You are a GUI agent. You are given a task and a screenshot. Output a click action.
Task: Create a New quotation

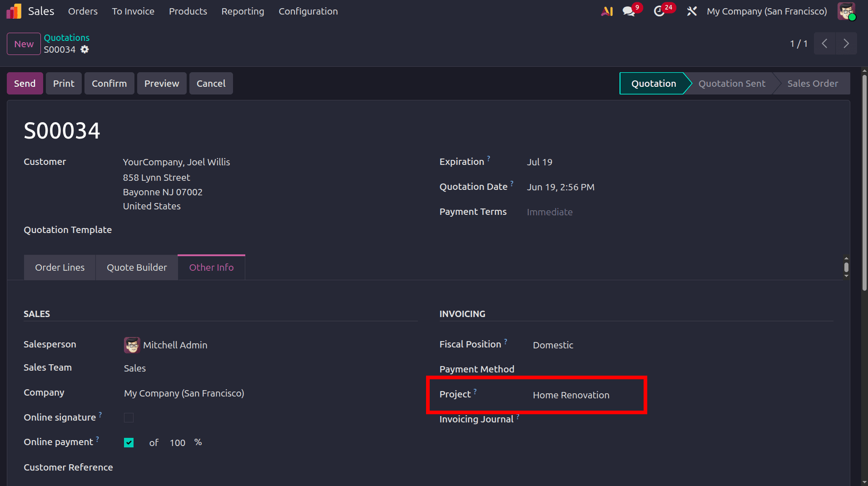click(x=24, y=44)
